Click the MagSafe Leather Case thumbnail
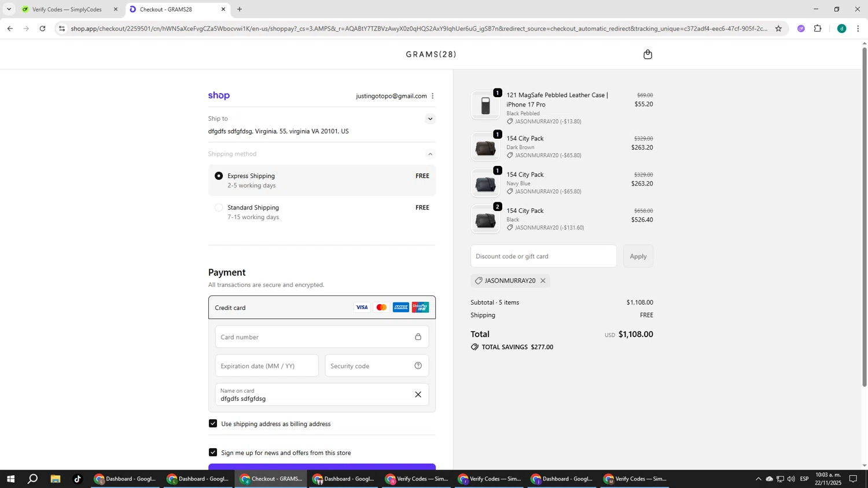The height and width of the screenshot is (488, 868). [x=486, y=105]
